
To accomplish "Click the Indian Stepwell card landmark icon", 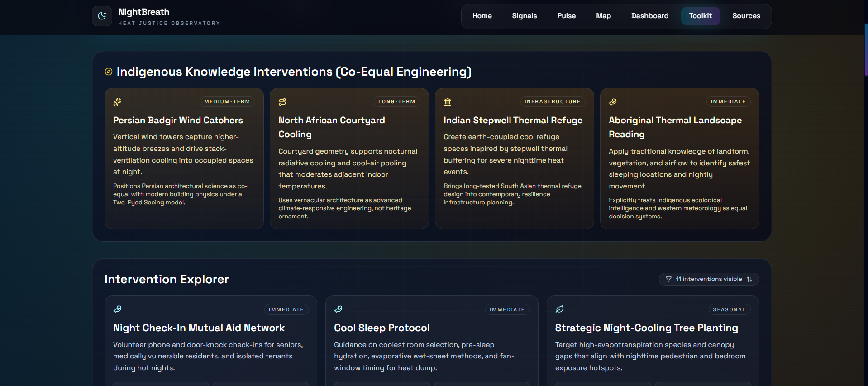I will click(448, 102).
